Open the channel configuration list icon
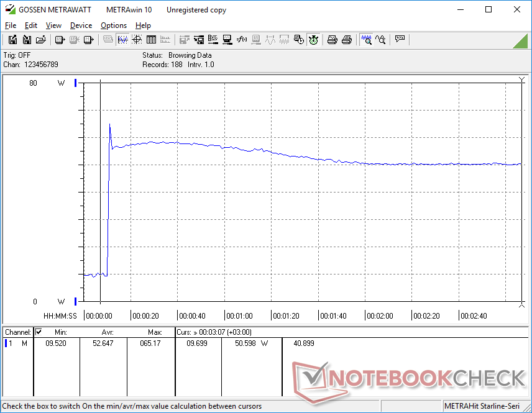The image size is (532, 413). pos(213,40)
